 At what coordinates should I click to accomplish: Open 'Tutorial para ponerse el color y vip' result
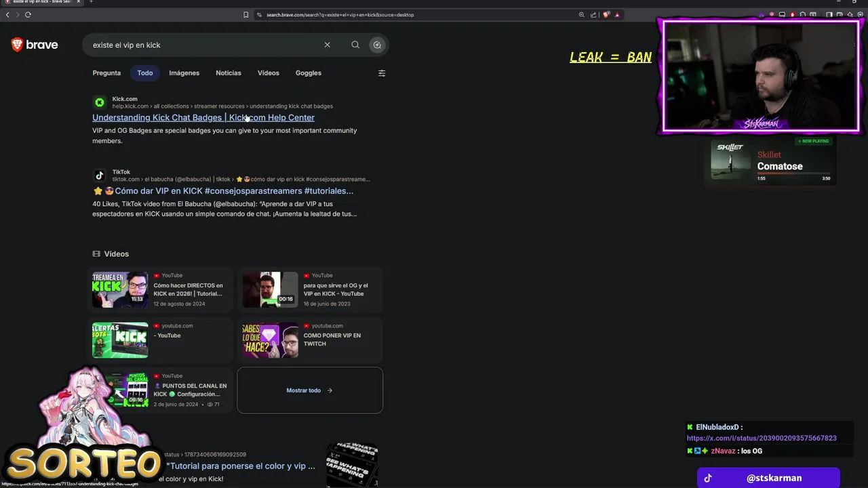click(242, 466)
